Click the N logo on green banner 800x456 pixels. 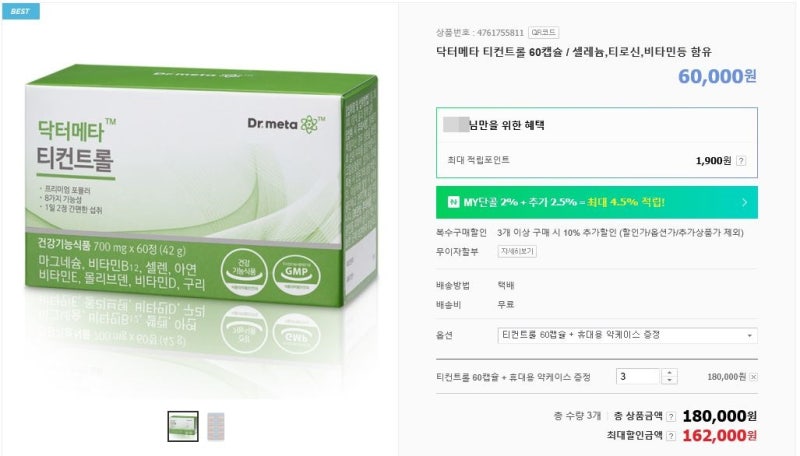point(453,202)
